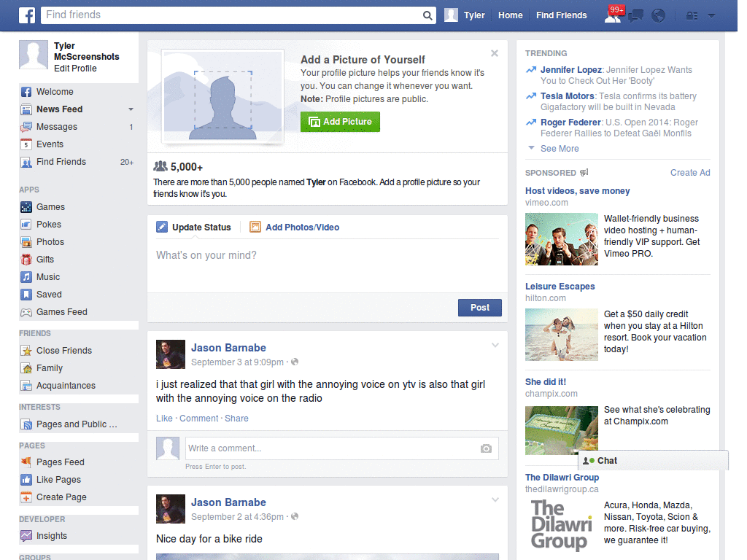Open the Jennifer Lopez trending topic

click(x=570, y=70)
